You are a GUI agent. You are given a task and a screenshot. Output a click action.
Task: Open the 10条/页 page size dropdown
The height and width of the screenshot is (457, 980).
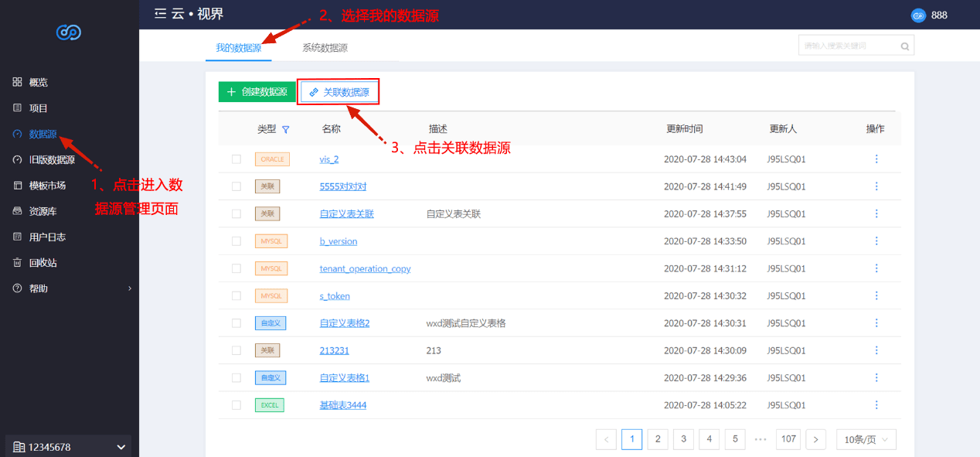point(866,439)
